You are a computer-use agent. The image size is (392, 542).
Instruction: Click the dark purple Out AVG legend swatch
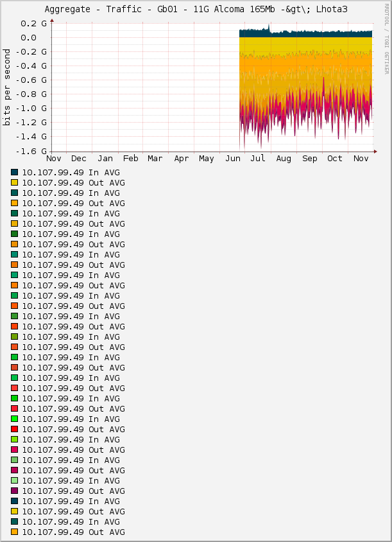(15, 491)
